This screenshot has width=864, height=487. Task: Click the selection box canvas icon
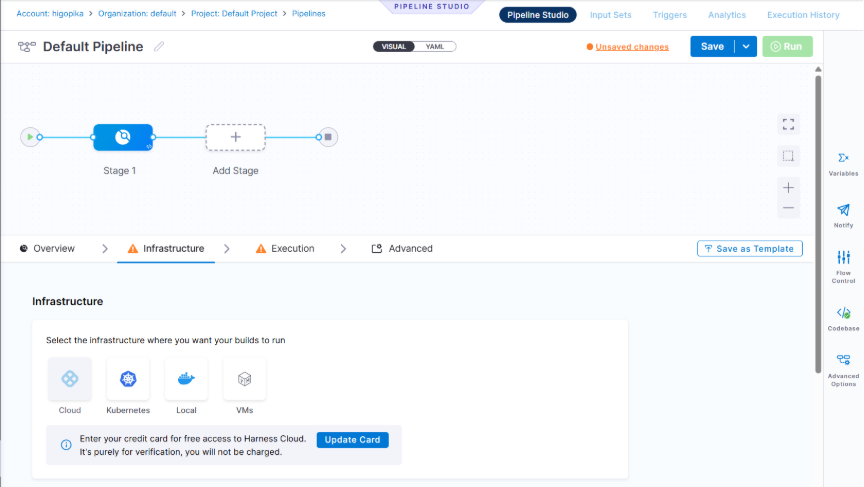pos(789,156)
